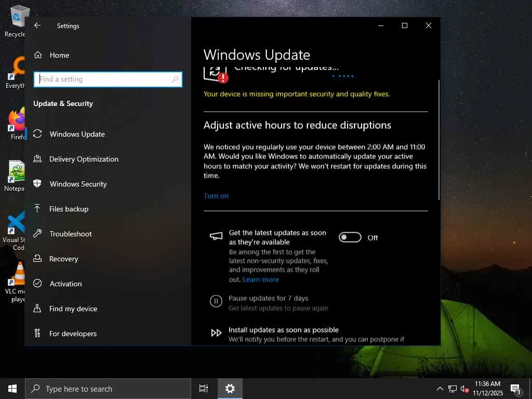This screenshot has width=532, height=399.
Task: Show hidden system tray icons
Action: pos(440,389)
